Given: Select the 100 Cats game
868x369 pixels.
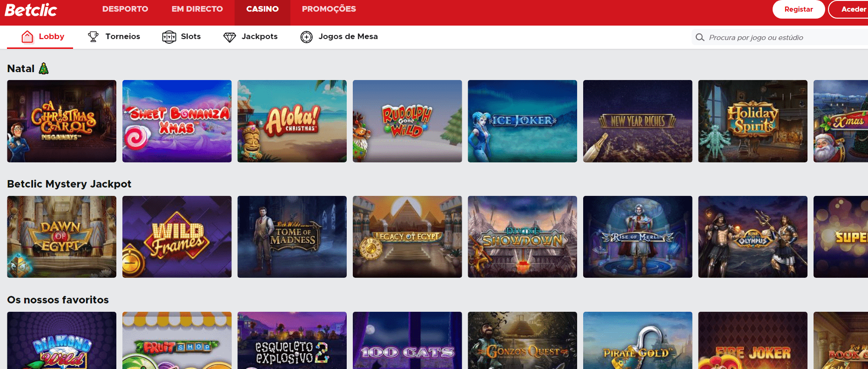Looking at the screenshot, I should 407,340.
